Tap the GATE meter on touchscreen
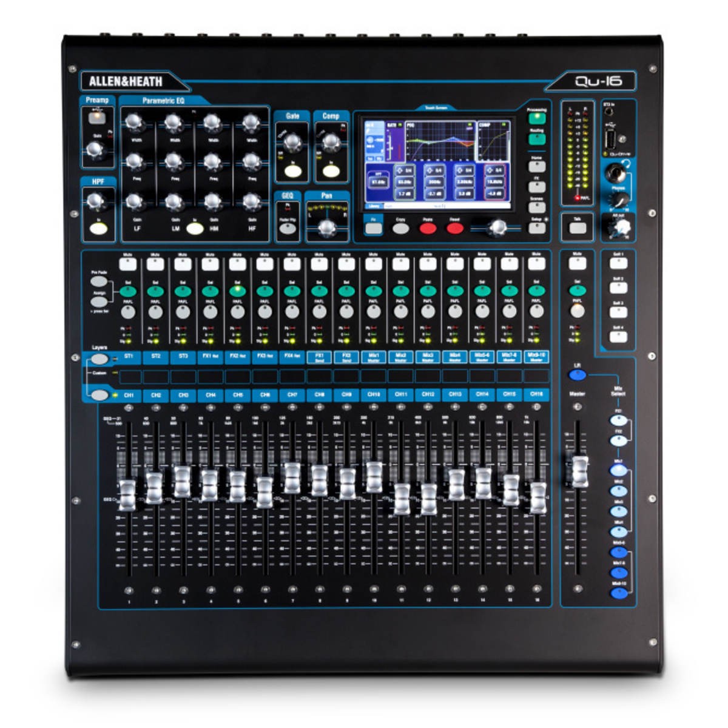 pos(395,141)
